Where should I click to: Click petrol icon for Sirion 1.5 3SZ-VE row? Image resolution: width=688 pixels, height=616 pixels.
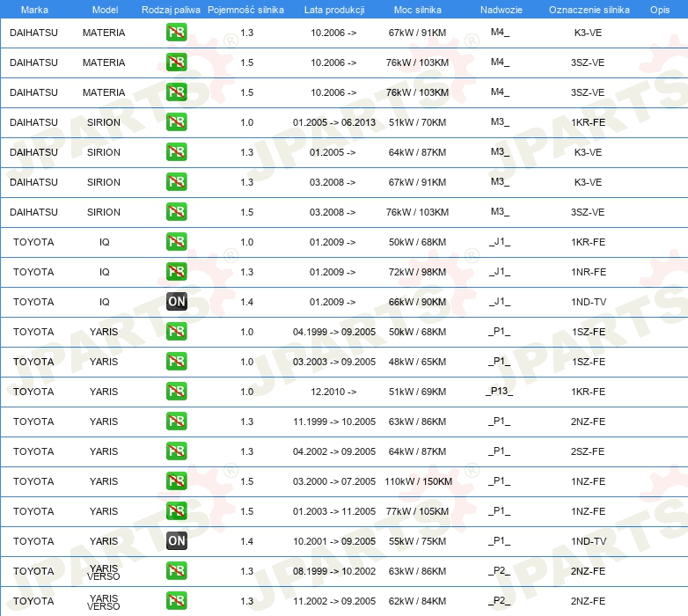[x=176, y=211]
